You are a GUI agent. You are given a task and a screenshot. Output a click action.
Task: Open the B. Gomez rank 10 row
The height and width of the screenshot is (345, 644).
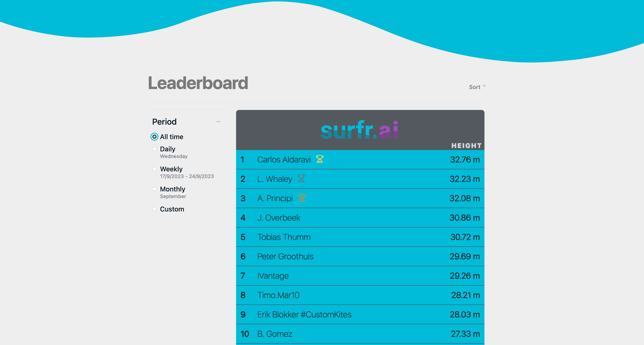click(x=275, y=334)
